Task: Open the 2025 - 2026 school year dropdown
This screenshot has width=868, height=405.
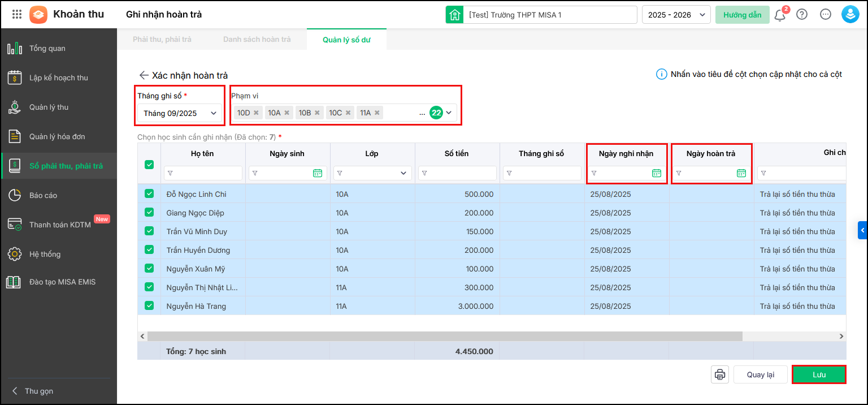Action: 676,15
